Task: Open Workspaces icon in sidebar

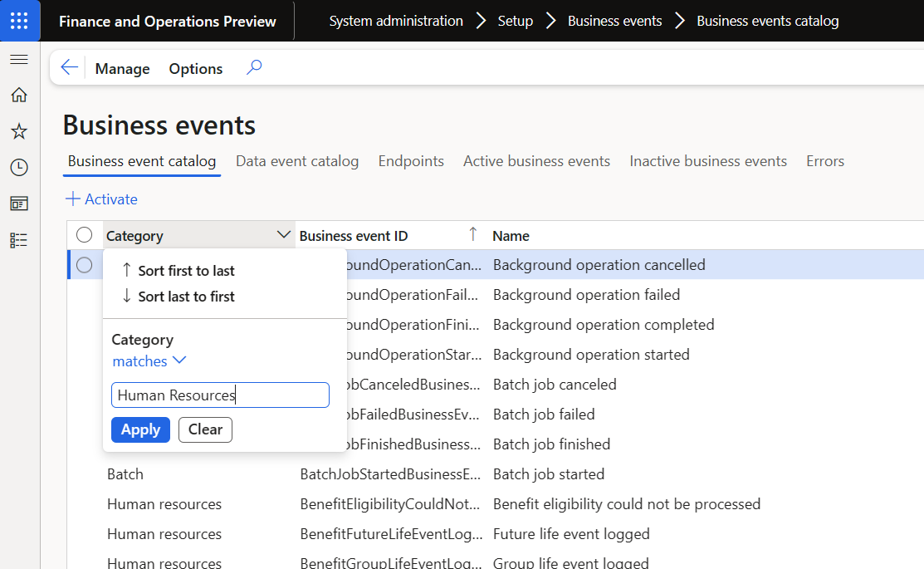Action: coord(19,204)
